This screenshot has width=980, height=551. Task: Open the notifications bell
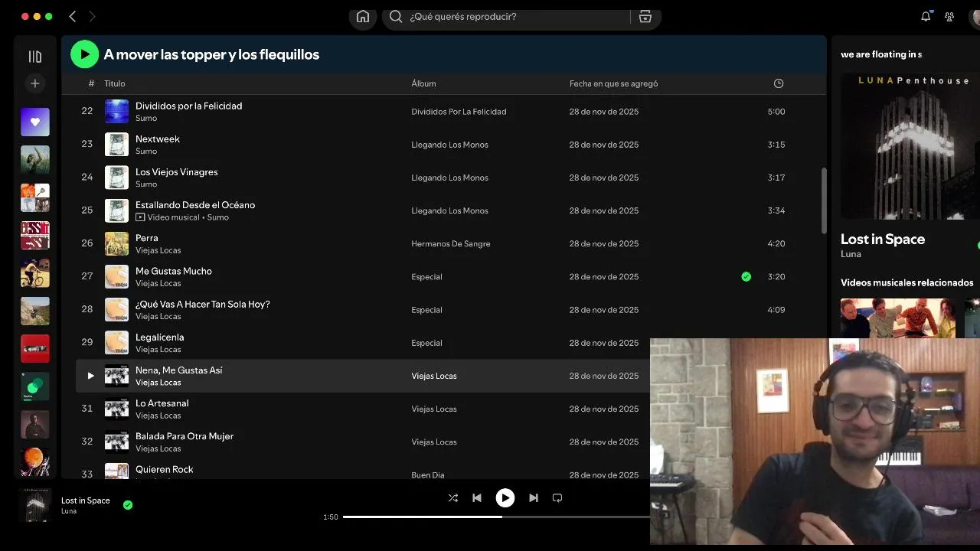click(926, 17)
